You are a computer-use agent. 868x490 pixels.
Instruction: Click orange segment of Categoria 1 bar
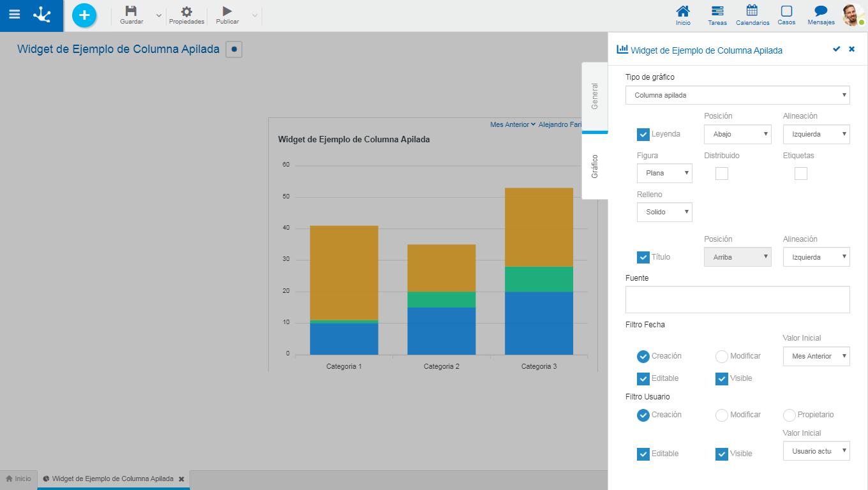click(x=344, y=272)
